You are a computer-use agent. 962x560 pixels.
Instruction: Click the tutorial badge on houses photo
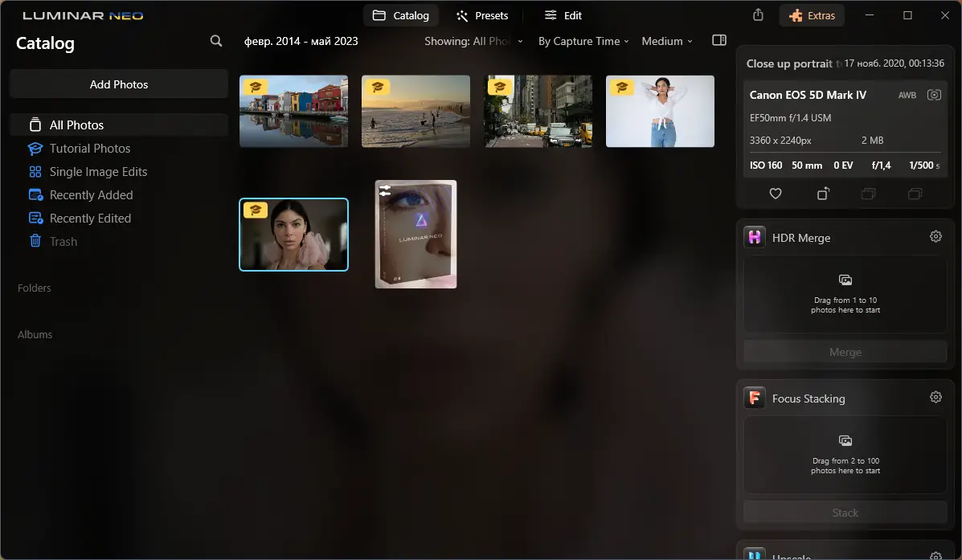[x=256, y=87]
